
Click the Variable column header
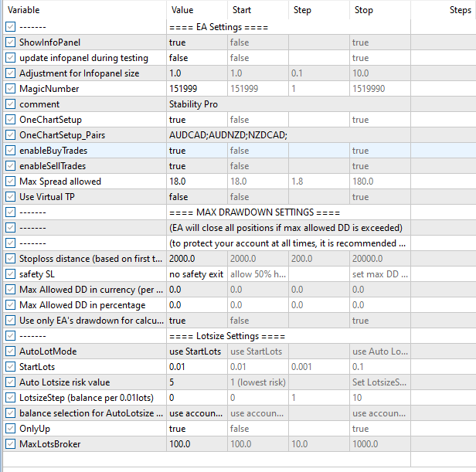(x=84, y=10)
